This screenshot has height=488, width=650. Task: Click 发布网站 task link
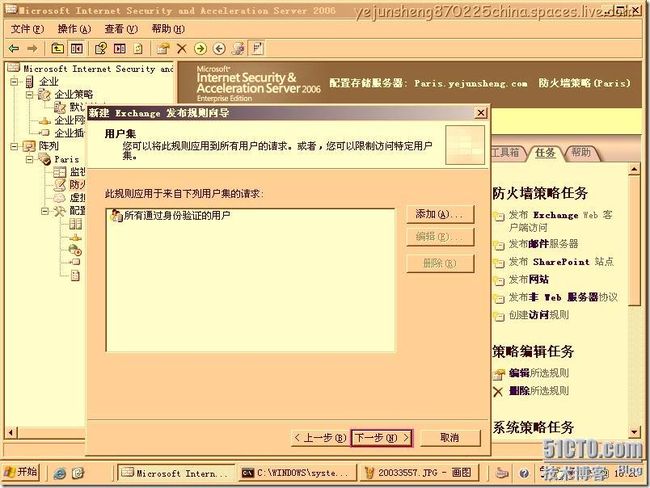tap(529, 279)
